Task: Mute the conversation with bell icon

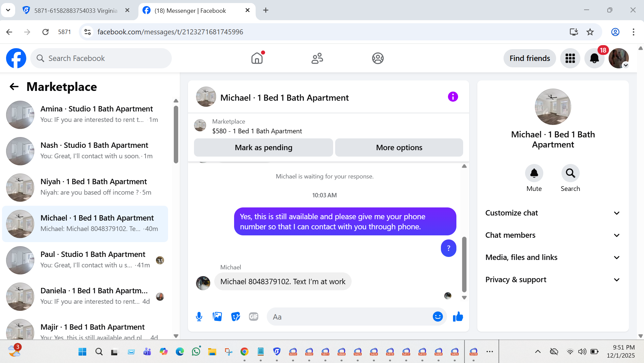Action: [534, 173]
